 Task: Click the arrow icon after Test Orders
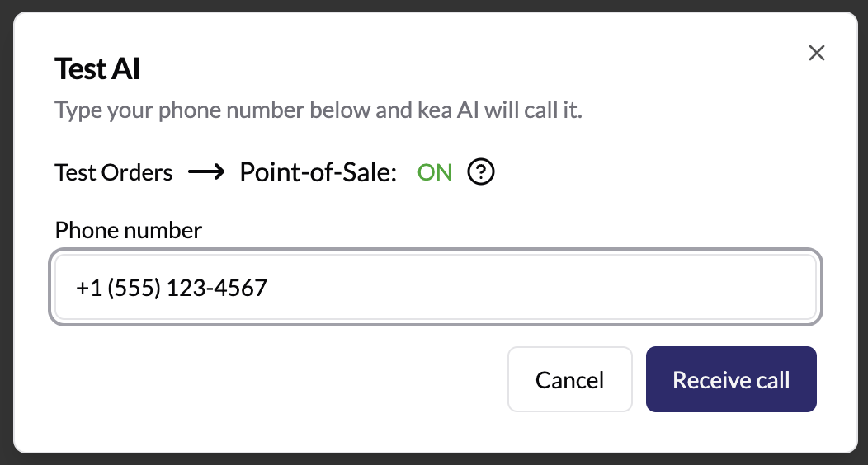click(206, 172)
